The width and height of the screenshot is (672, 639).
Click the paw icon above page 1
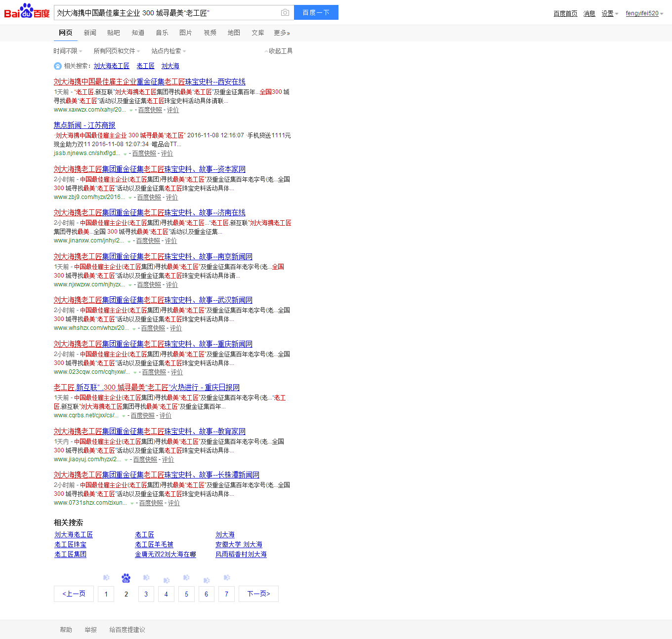tap(106, 578)
